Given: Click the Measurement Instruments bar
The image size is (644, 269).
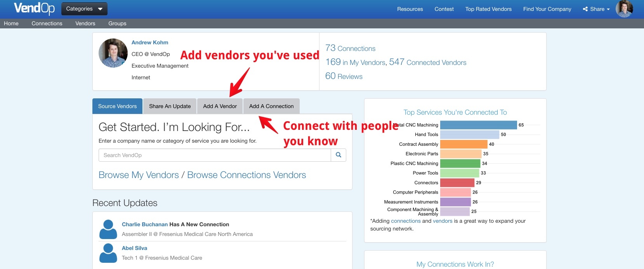Looking at the screenshot, I should pyautogui.click(x=456, y=202).
